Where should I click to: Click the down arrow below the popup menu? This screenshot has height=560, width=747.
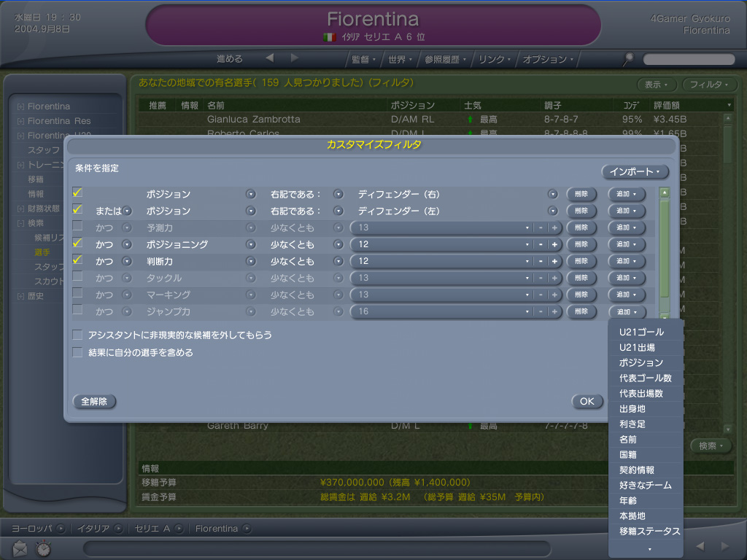(x=650, y=549)
